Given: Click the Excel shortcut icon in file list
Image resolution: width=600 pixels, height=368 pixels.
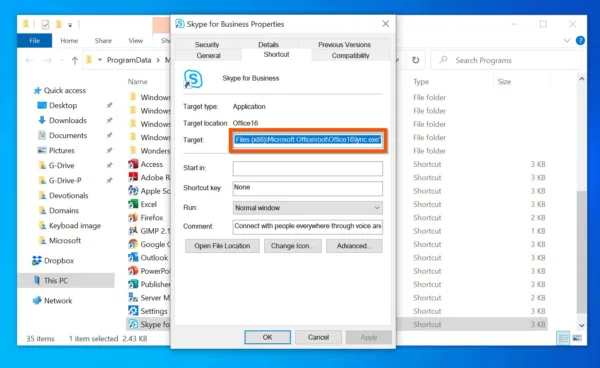Looking at the screenshot, I should [x=133, y=204].
